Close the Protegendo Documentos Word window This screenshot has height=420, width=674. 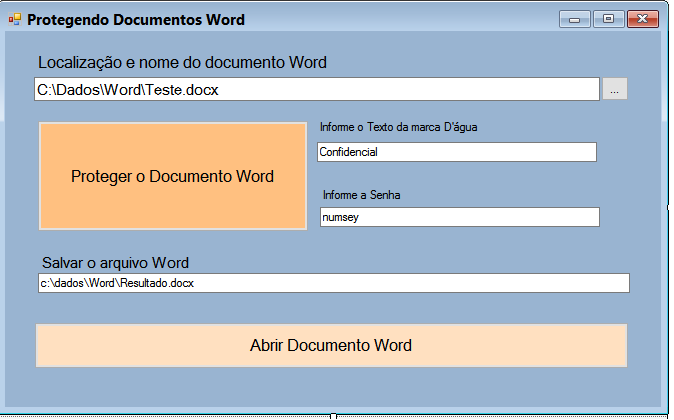pos(643,19)
